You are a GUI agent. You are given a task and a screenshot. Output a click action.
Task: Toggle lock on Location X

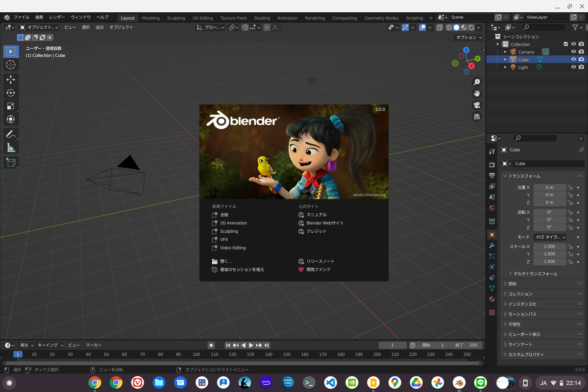click(570, 188)
